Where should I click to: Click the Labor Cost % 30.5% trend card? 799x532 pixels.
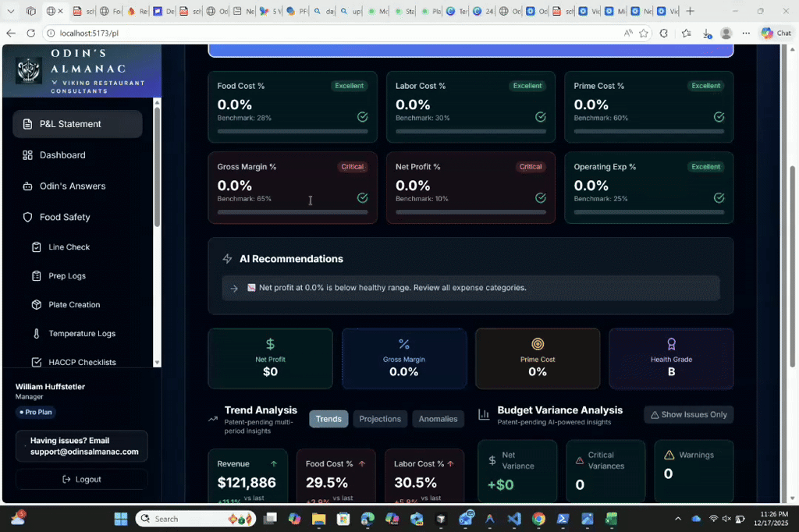click(424, 477)
